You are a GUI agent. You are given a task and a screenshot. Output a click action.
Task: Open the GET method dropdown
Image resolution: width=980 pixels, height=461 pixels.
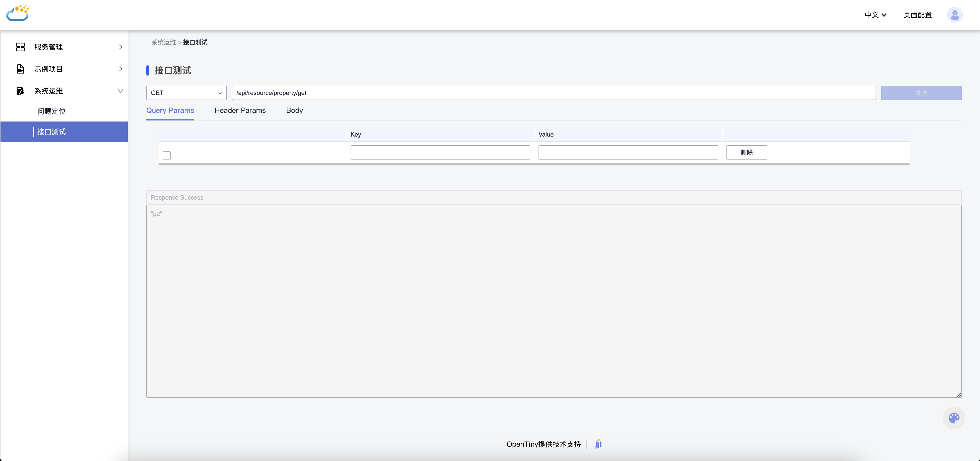[x=186, y=93]
